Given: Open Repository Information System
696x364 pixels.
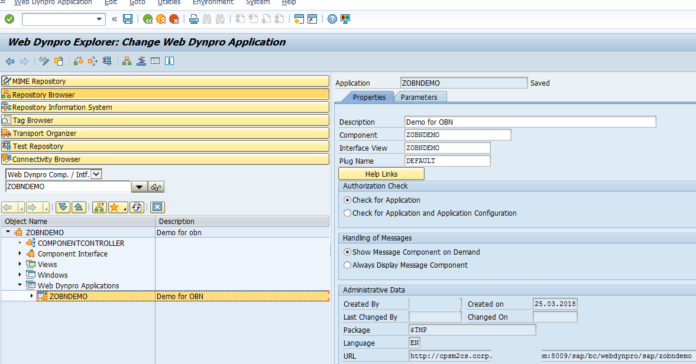Looking at the screenshot, I should [x=165, y=107].
